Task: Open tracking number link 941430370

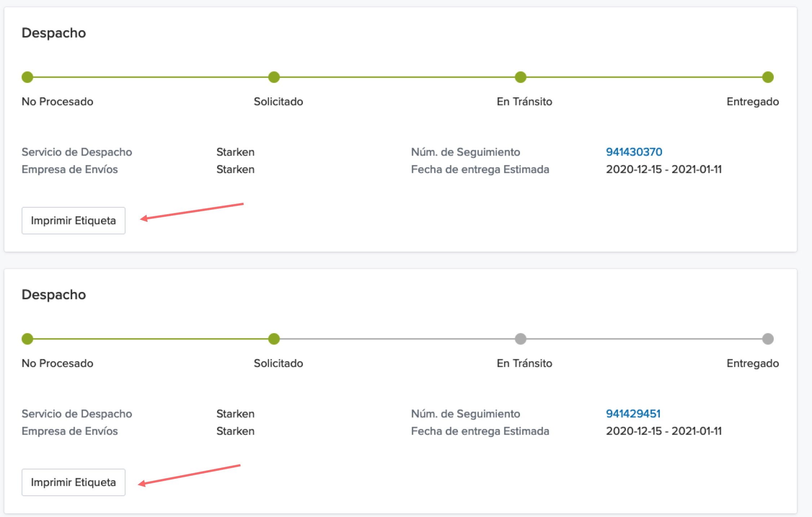Action: 634,152
